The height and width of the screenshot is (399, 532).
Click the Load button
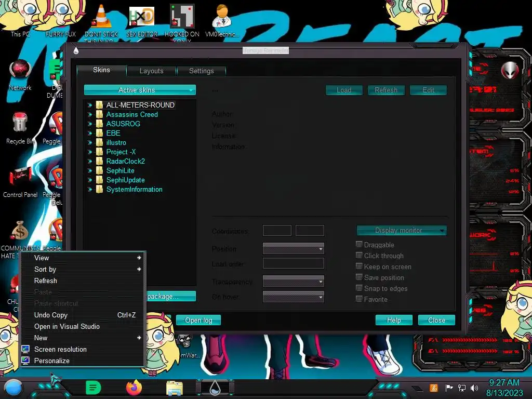[x=344, y=90]
